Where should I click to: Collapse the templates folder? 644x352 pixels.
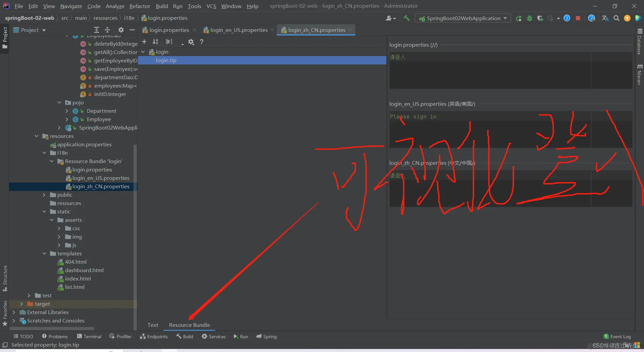coord(44,253)
